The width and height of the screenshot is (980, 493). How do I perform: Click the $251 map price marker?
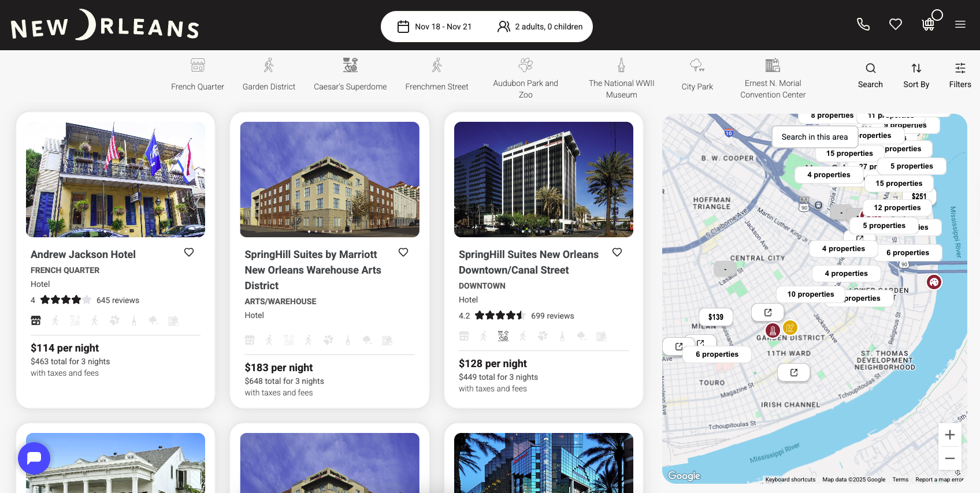pyautogui.click(x=919, y=196)
